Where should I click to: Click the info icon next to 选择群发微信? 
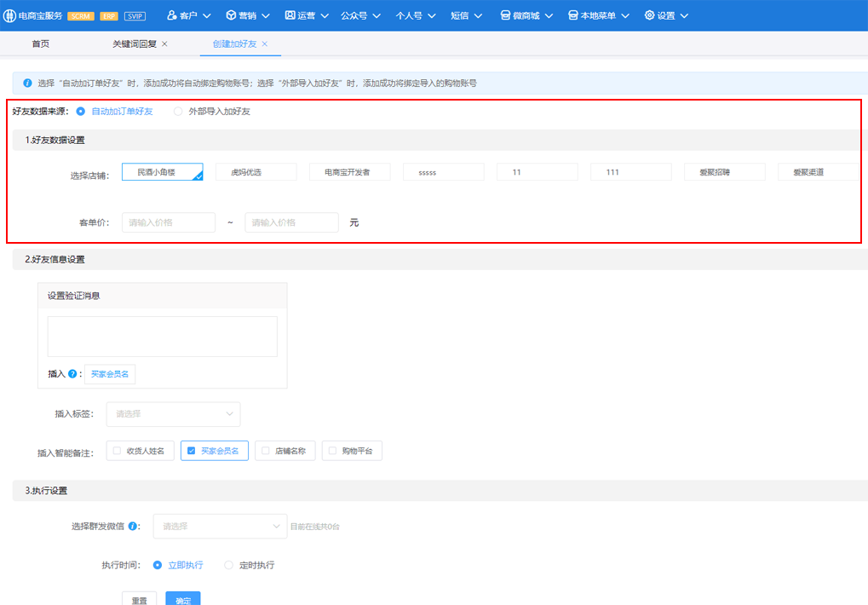(x=133, y=527)
